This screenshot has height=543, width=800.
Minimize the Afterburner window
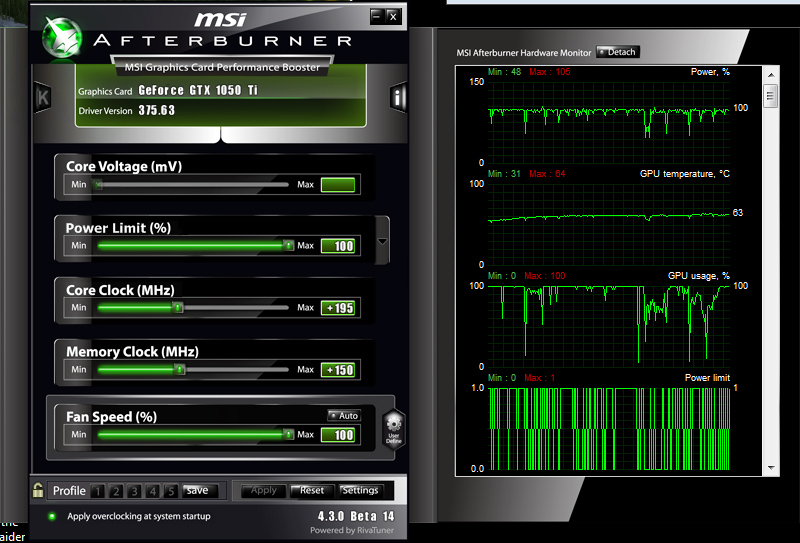coord(377,17)
